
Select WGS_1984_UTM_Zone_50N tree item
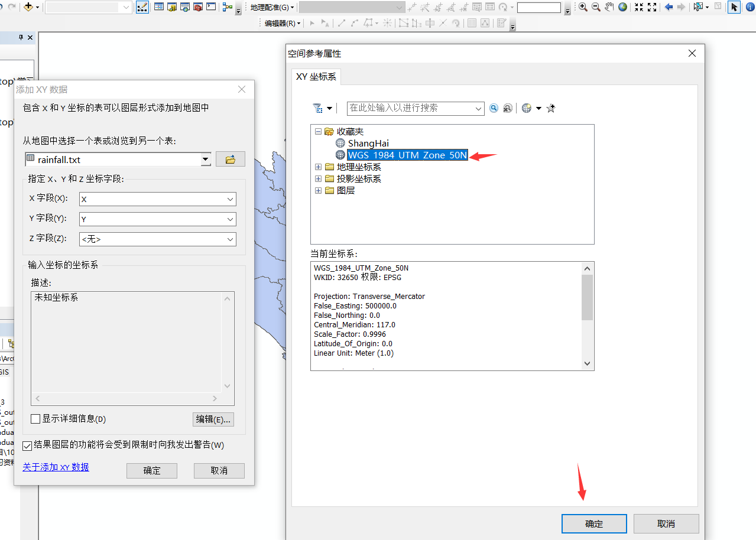[x=407, y=155]
